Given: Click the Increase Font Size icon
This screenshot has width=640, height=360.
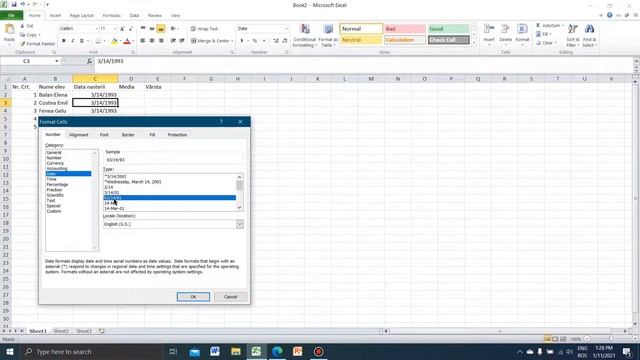Looking at the screenshot, I should 122,29.
